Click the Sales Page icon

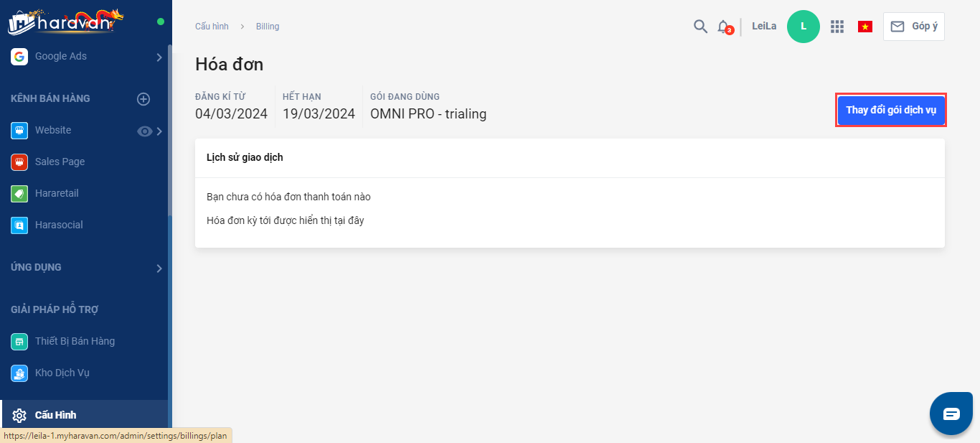coord(19,162)
